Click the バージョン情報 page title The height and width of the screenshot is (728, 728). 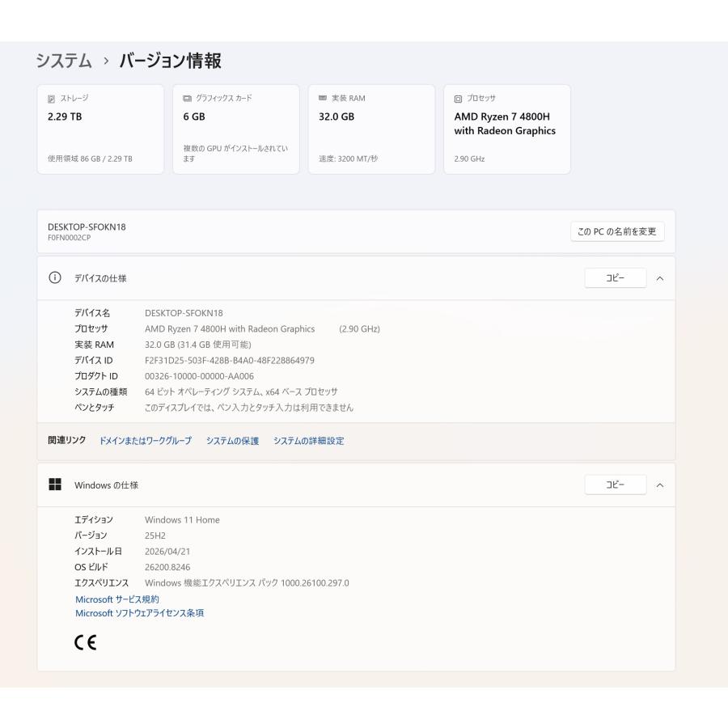pos(171,61)
